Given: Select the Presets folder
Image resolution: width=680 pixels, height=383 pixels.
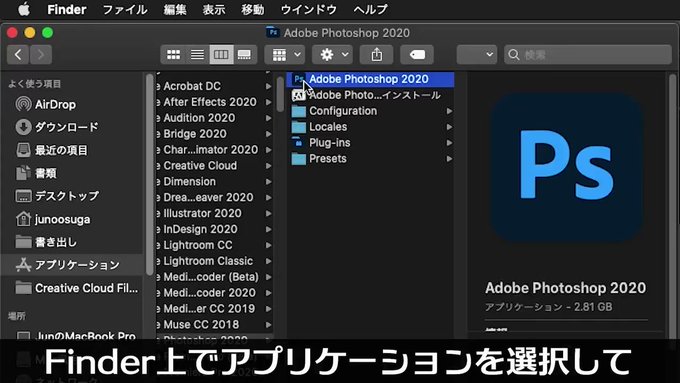Looking at the screenshot, I should click(371, 159).
